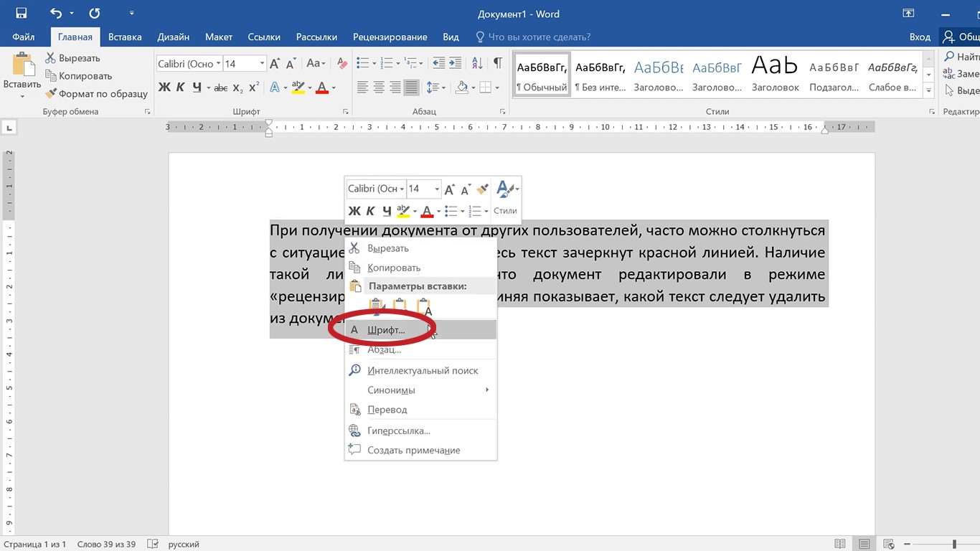Viewport: 980px width, 551px height.
Task: Click the Sort А-Я icon
Action: click(478, 63)
